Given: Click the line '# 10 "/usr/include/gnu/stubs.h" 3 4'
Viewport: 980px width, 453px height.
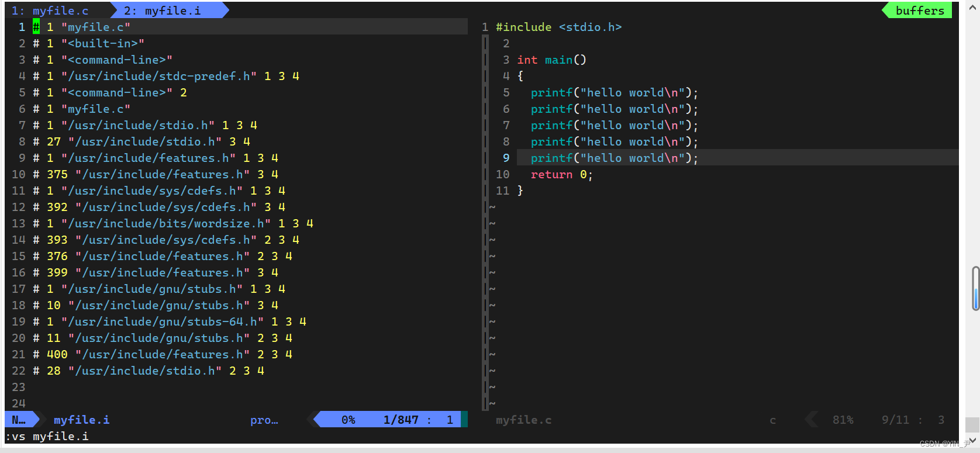Looking at the screenshot, I should [156, 305].
